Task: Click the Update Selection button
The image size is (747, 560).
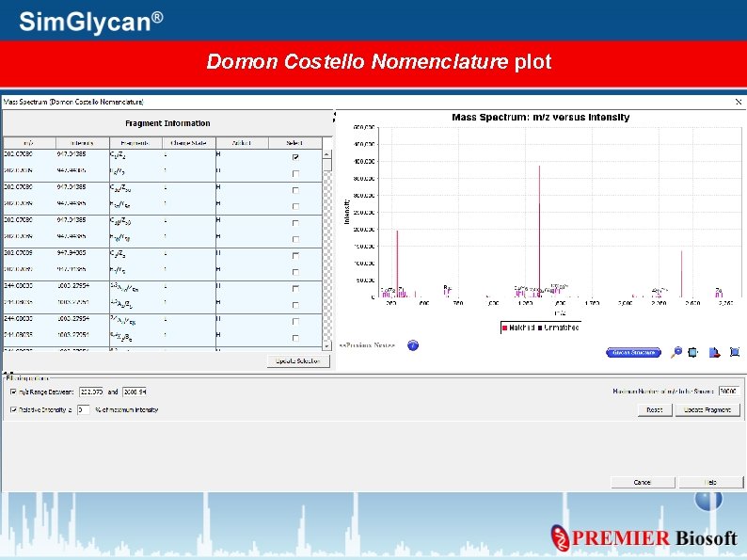Action: point(298,361)
